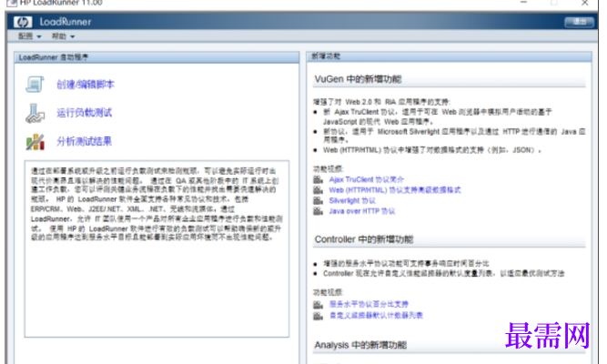Click the video icon beside the Ajax TruClient link

(319, 179)
